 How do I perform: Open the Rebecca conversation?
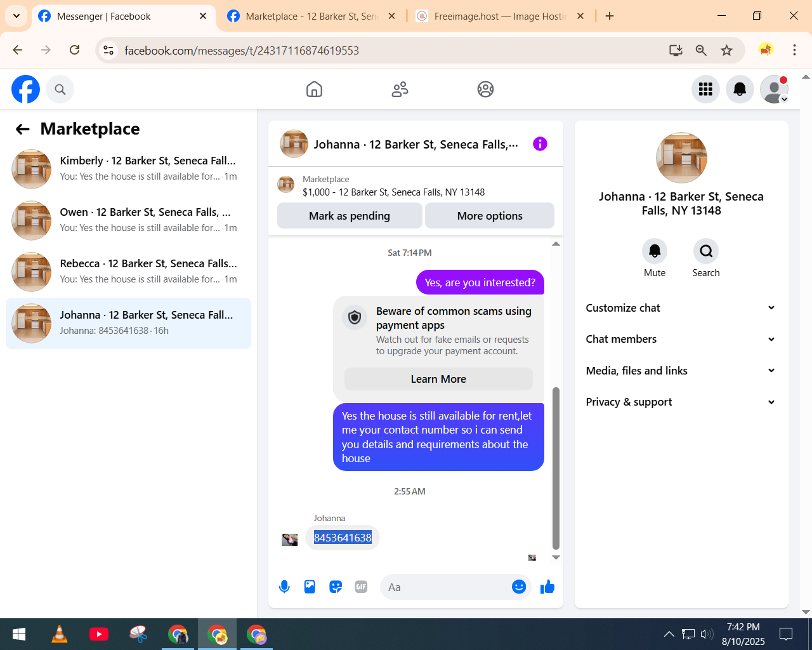pos(129,272)
